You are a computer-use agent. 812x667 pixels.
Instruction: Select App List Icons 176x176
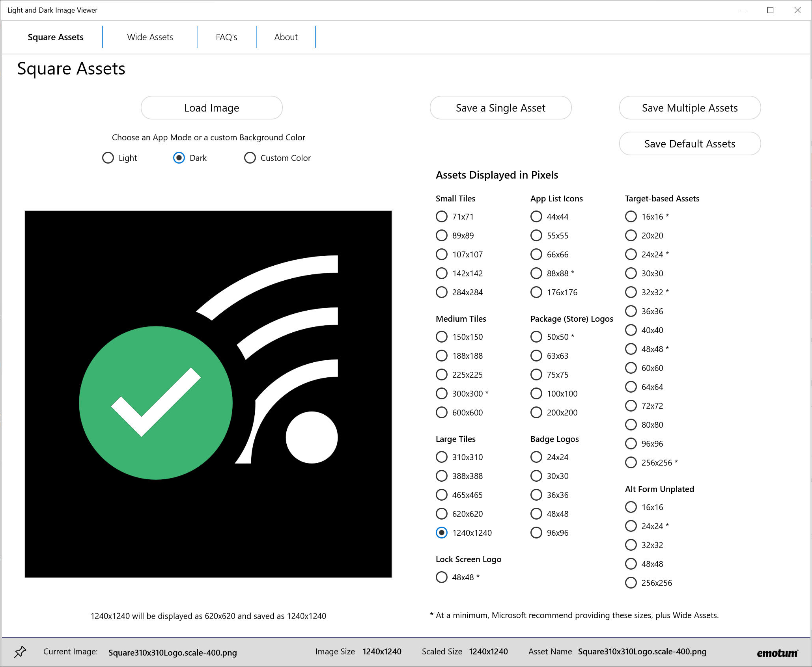[x=554, y=292]
